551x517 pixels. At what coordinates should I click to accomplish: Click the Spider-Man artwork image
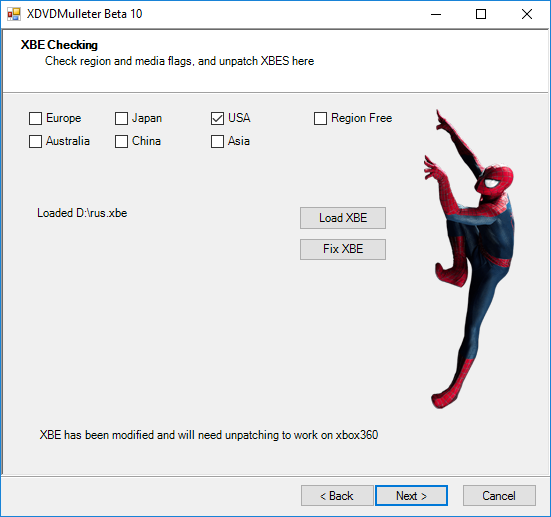point(469,259)
